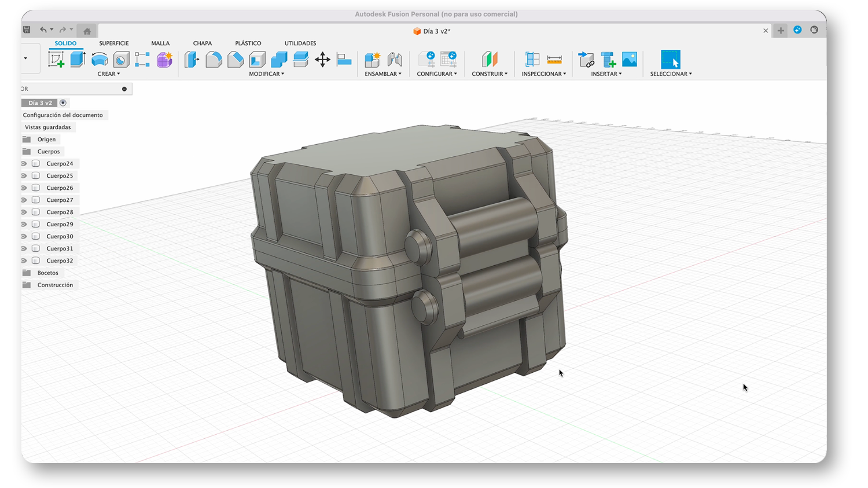Select the Create Sketch tool
This screenshot has height=488, width=868.
tap(56, 60)
